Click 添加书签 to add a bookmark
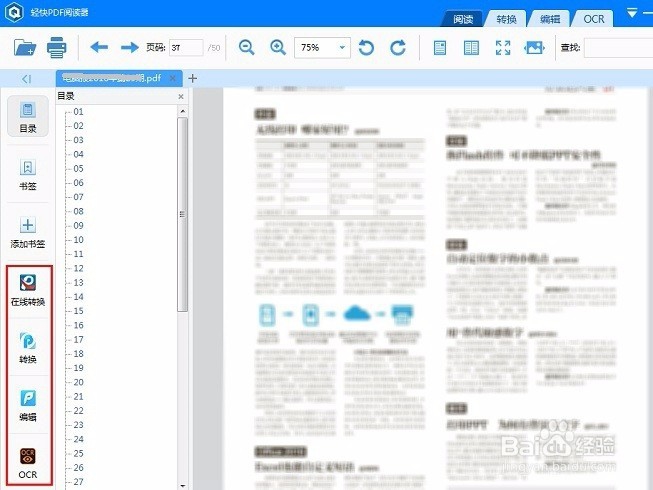Screen dimensions: 653x490 28,233
